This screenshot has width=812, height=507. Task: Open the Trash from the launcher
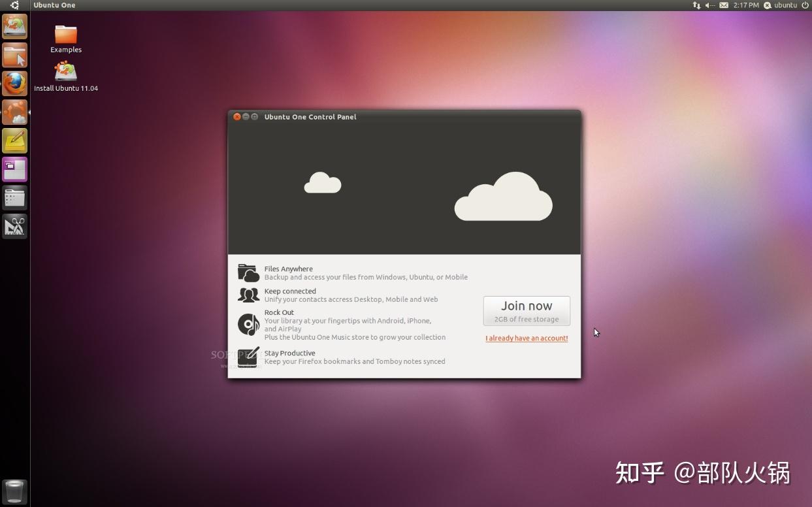tap(14, 491)
